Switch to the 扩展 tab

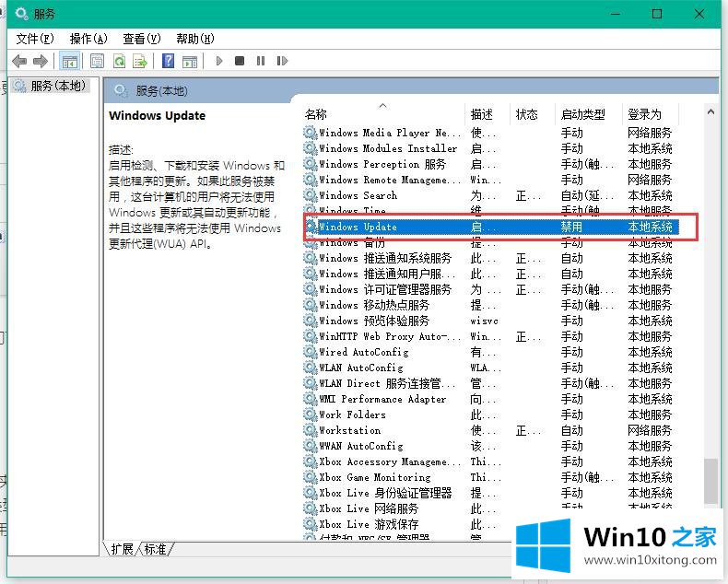coord(122,549)
